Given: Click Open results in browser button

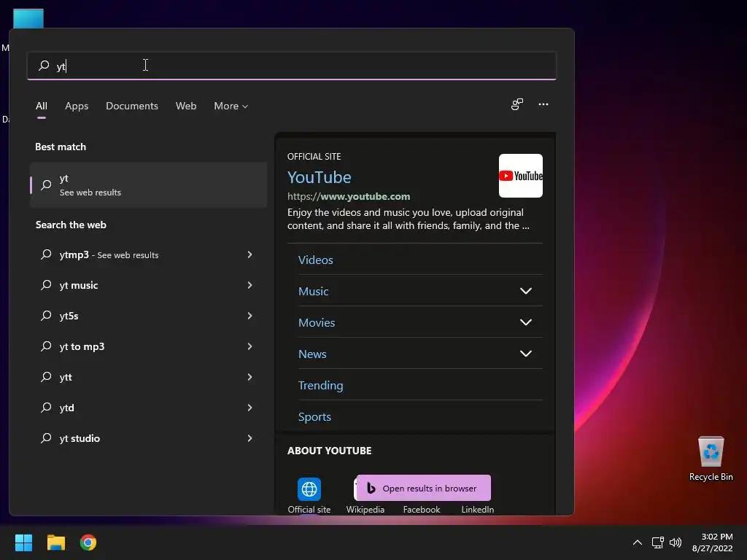Looking at the screenshot, I should click(x=424, y=488).
